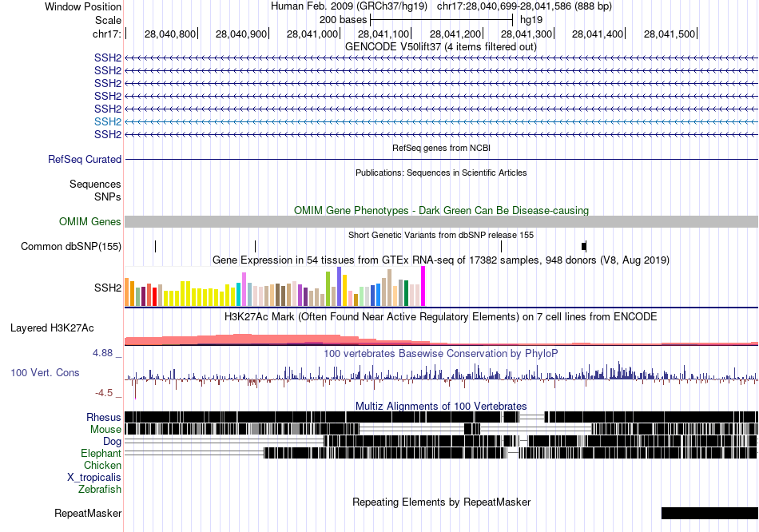Click the Human Feb. 2009 (GRCh37/hg19) assembly text
The height and width of the screenshot is (532, 759).
pyautogui.click(x=349, y=6)
